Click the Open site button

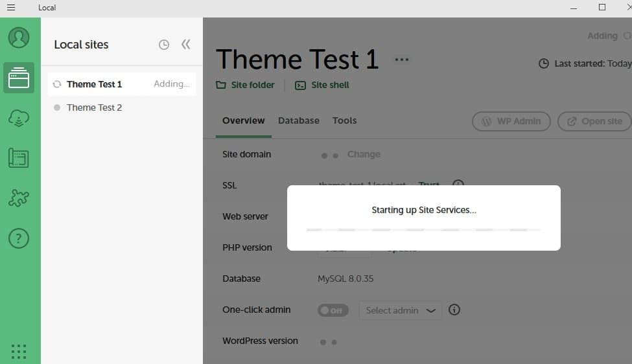(x=594, y=121)
